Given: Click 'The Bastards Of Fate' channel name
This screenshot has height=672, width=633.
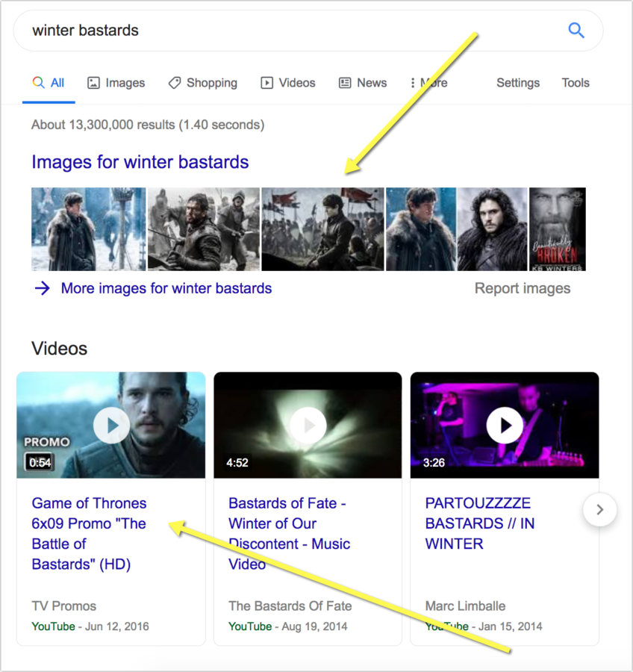Looking at the screenshot, I should pyautogui.click(x=290, y=606).
